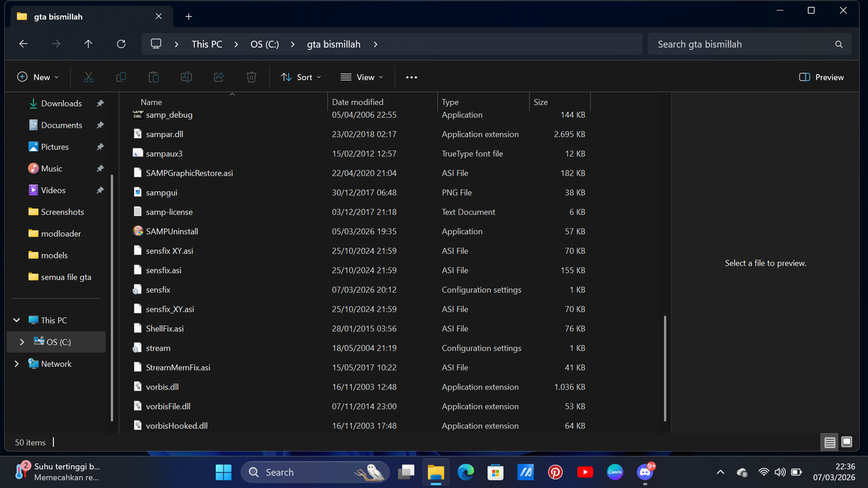Go back with the left arrow
Image resolution: width=868 pixels, height=488 pixels.
(23, 44)
